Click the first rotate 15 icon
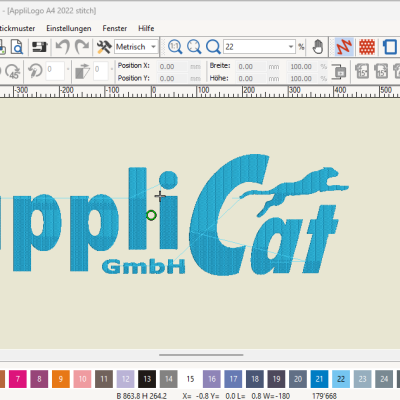Viewport: 400px width, 400px height. click(362, 71)
